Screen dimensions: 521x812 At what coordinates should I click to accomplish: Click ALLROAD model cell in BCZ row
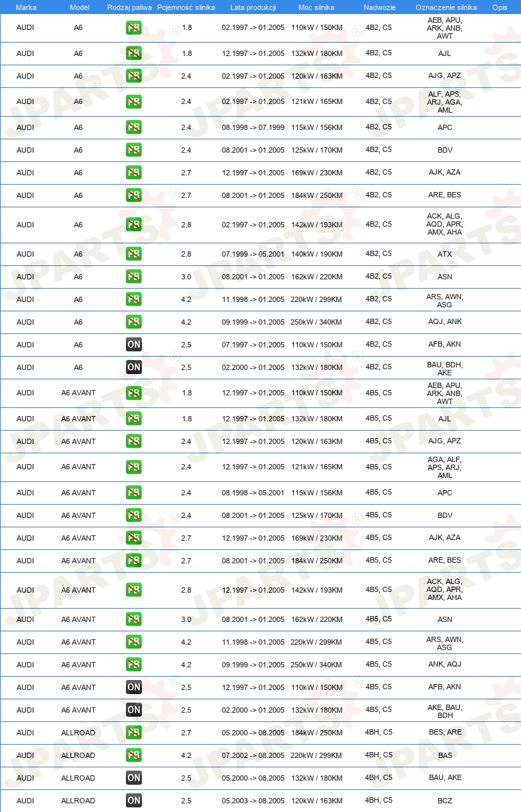pyautogui.click(x=79, y=801)
